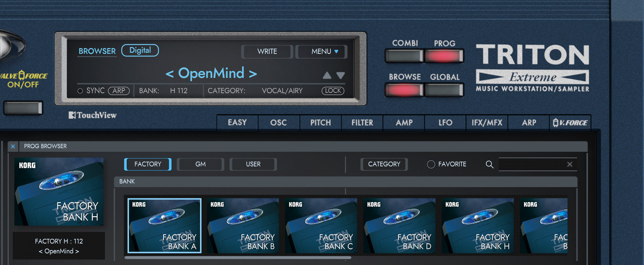Viewport: 644px width, 265px height.
Task: Open the PITCH tab
Action: (x=320, y=123)
